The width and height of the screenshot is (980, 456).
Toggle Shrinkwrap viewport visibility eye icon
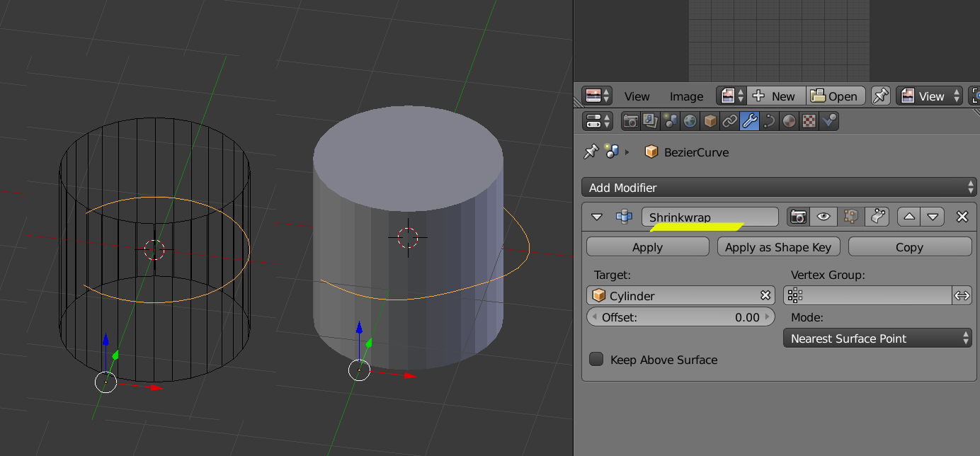point(824,217)
